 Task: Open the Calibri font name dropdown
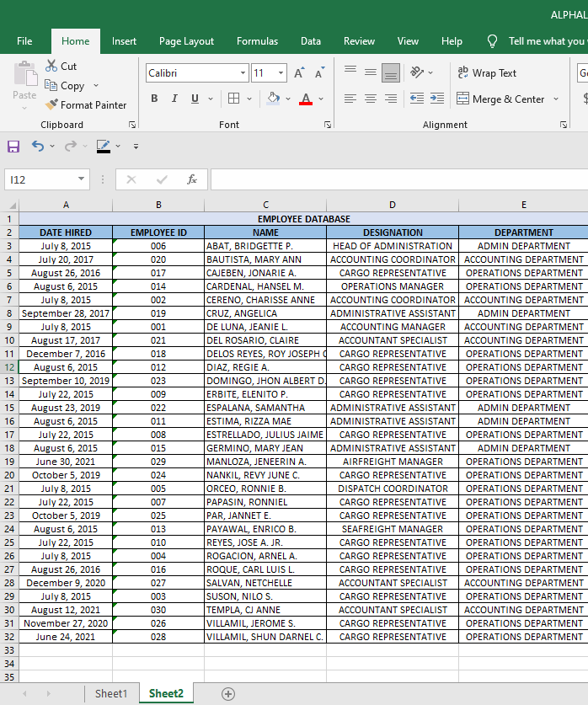[x=242, y=73]
